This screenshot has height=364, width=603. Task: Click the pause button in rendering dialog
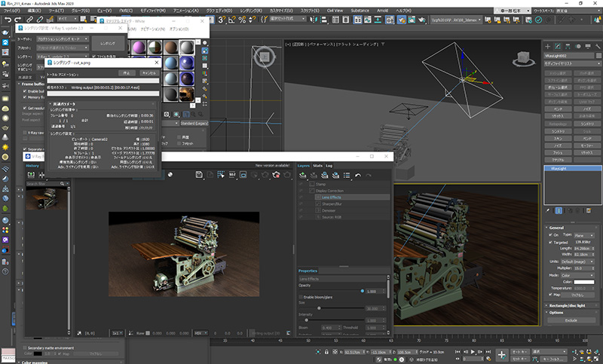click(x=127, y=73)
